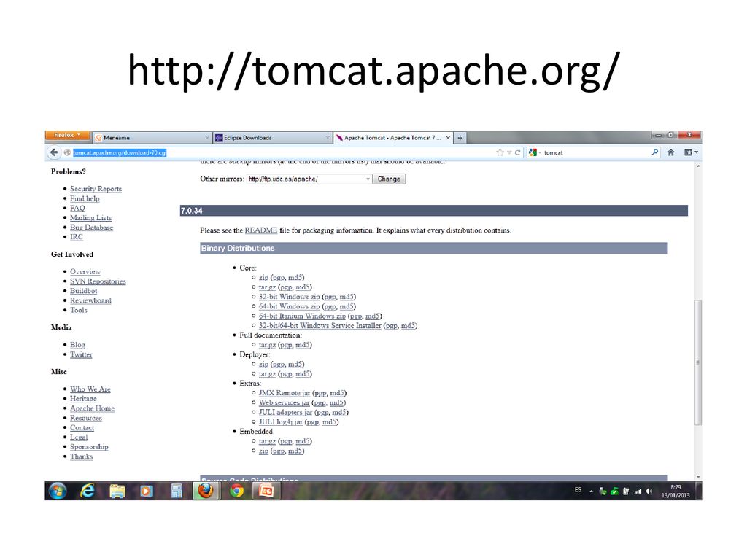Download JMX Remote jar
The image size is (747, 560).
point(285,393)
